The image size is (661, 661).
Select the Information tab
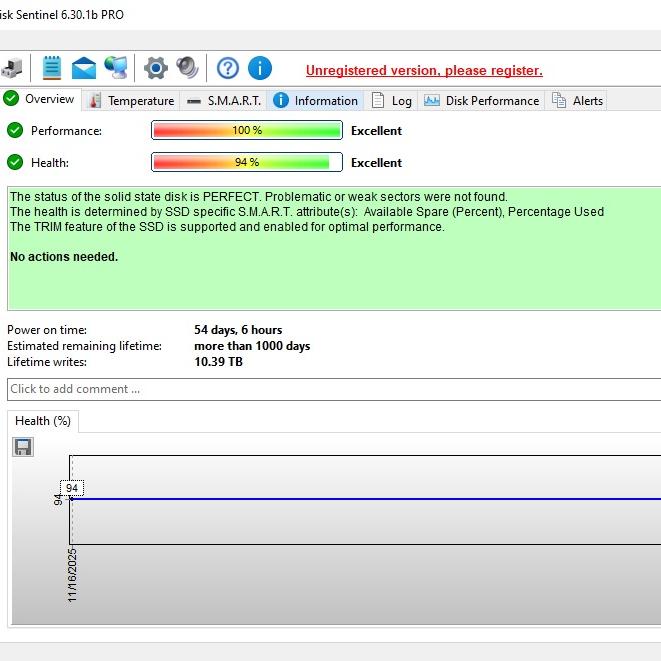pos(316,100)
